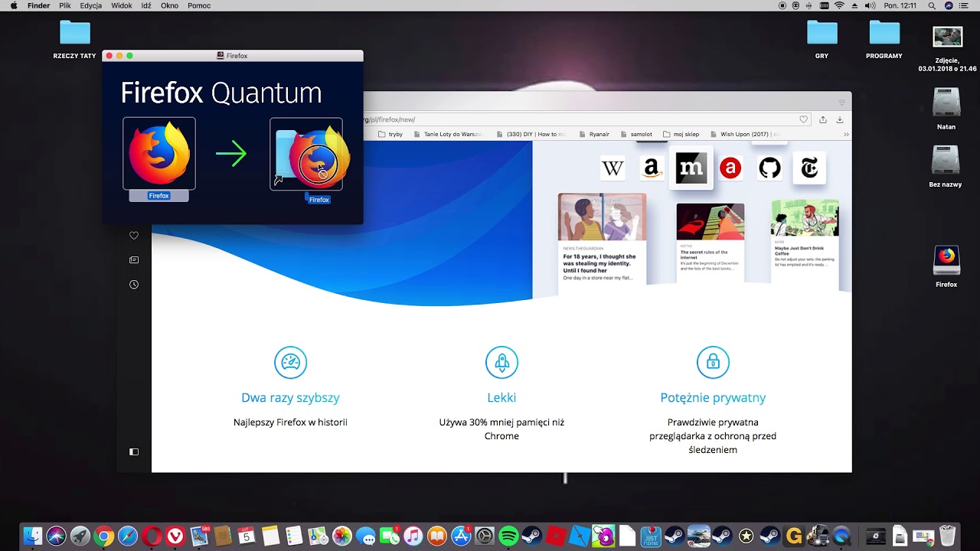Open the news panel icon in the Opera sidebar
The width and height of the screenshot is (980, 551).
[x=134, y=260]
